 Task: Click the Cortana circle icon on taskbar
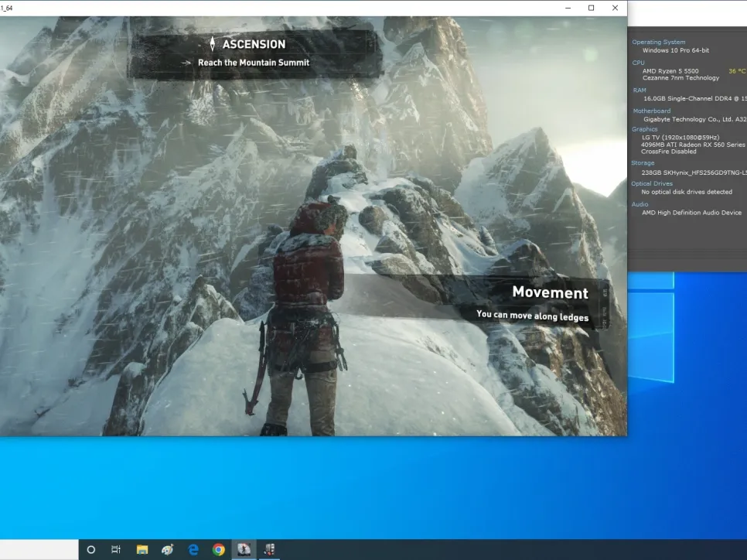[x=91, y=549]
